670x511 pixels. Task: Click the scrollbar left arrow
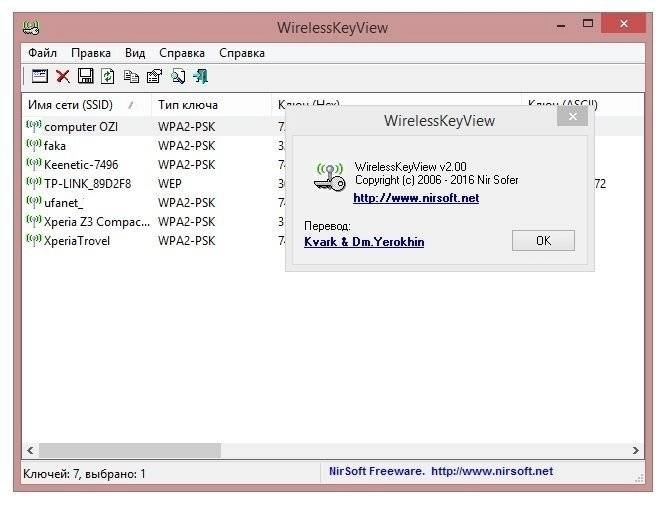30,450
